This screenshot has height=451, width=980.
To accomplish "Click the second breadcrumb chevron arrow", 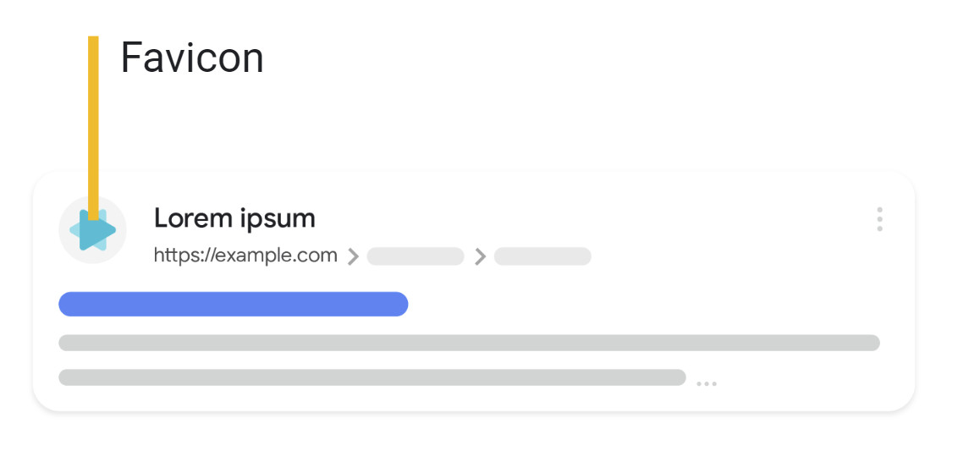I will (x=480, y=256).
